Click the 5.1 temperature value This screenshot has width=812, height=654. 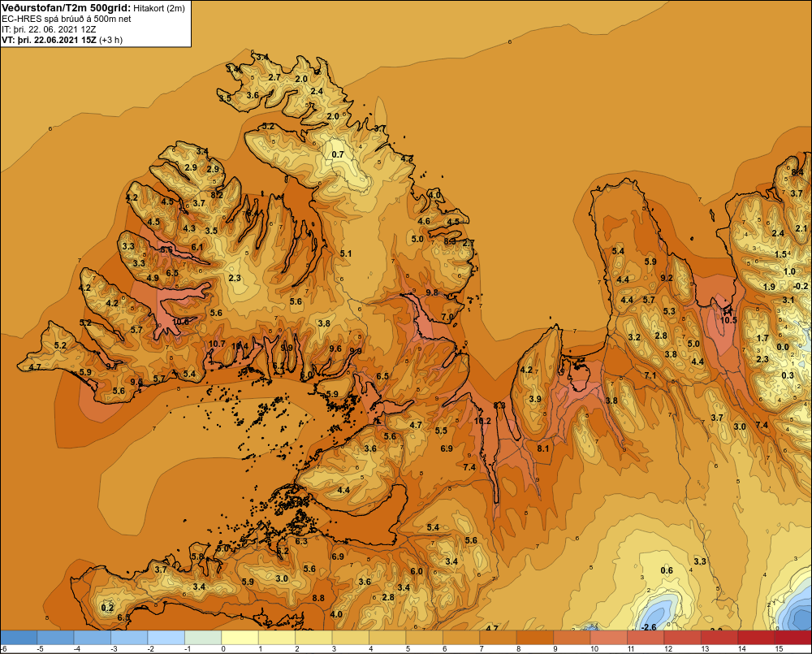(345, 253)
